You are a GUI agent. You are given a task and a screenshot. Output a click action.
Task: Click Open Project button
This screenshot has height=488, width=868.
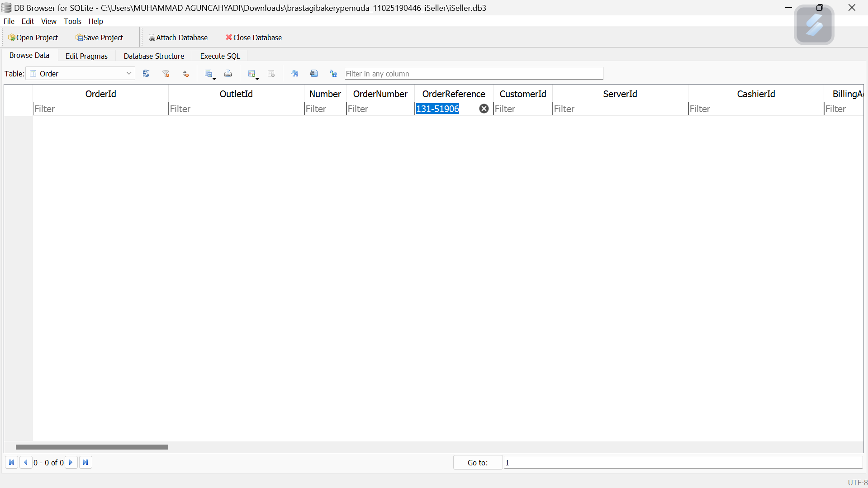point(33,38)
